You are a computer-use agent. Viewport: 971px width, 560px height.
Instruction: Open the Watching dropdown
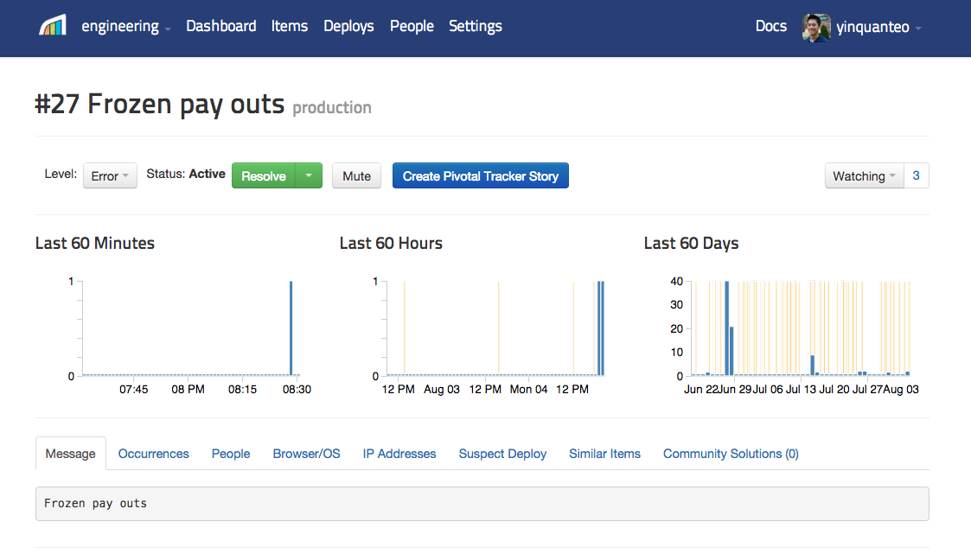pos(865,175)
